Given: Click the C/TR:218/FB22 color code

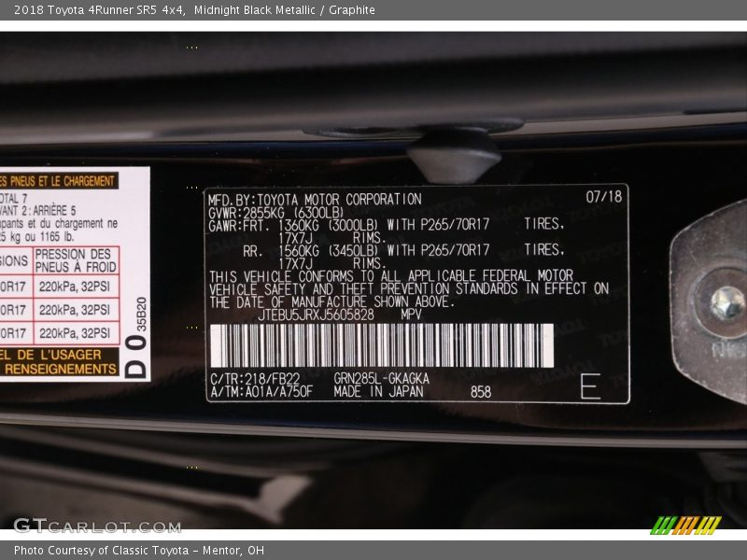Looking at the screenshot, I should (x=255, y=379).
